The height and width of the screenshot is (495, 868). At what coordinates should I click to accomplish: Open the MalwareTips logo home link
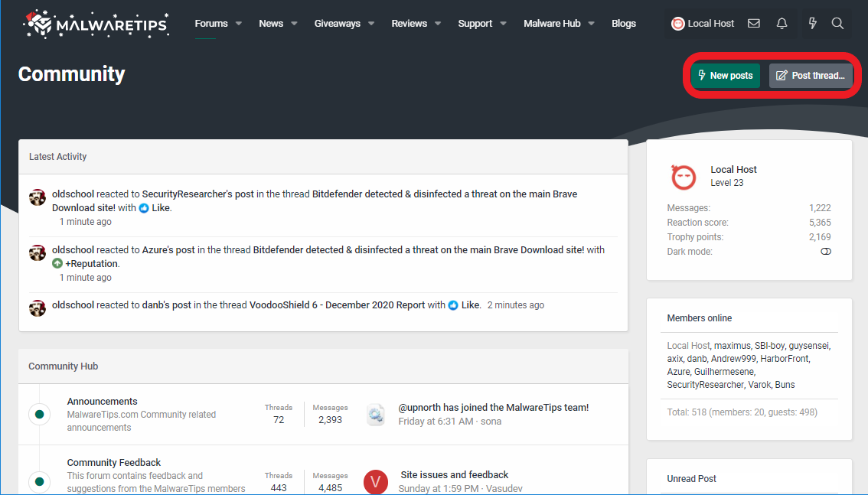coord(96,24)
